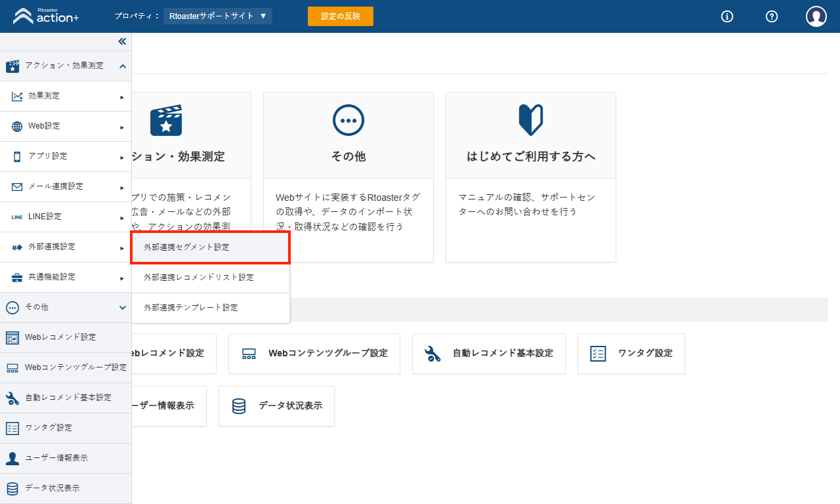Open the 外部連携設定 sidebar menu item
Viewport: 840px width, 504px height.
coord(66,247)
